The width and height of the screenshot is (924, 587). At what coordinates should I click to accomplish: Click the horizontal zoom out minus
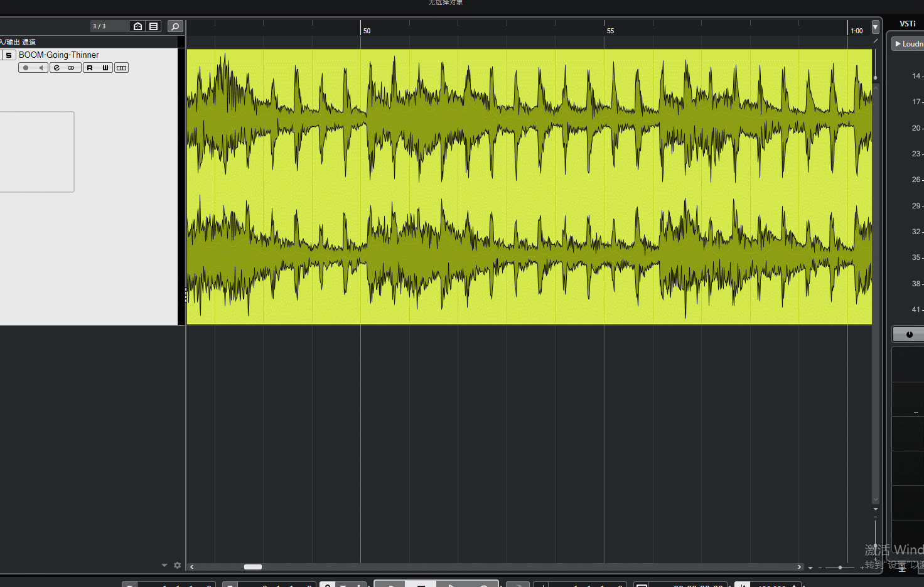[x=820, y=568]
